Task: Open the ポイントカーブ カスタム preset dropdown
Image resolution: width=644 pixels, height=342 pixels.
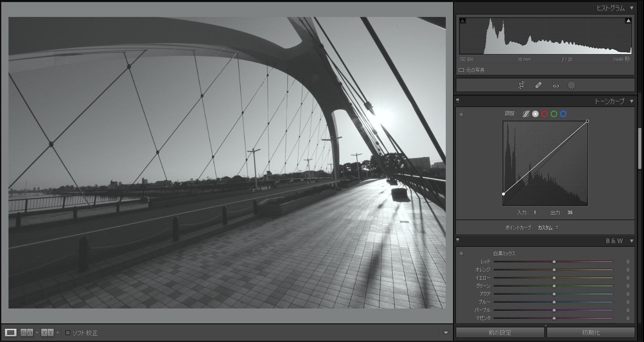Action: coord(548,228)
